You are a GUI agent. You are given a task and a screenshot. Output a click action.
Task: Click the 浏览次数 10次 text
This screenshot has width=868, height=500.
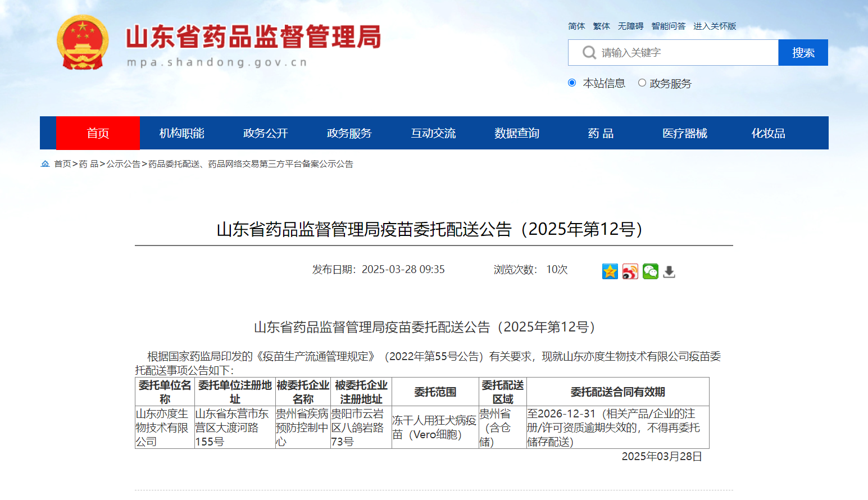[x=531, y=270]
